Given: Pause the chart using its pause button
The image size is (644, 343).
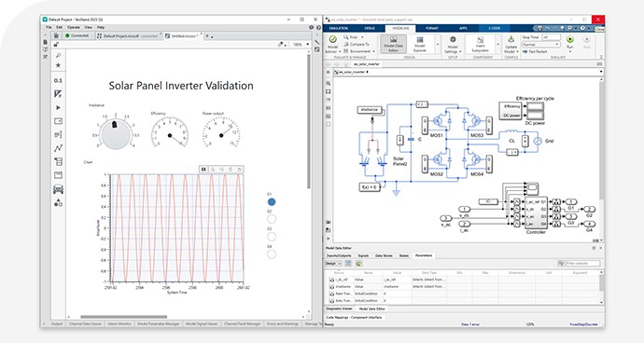Looking at the screenshot, I should (x=203, y=169).
